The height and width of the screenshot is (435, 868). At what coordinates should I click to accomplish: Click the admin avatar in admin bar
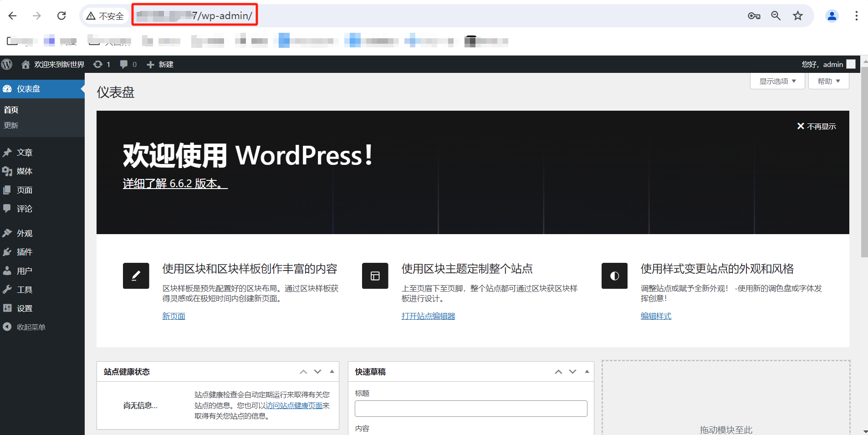(x=851, y=64)
